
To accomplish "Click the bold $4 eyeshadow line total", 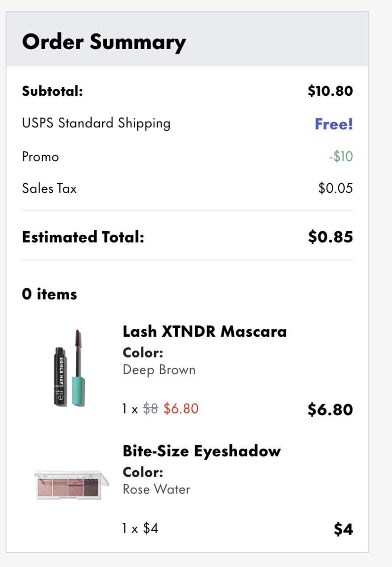I will click(x=343, y=529).
